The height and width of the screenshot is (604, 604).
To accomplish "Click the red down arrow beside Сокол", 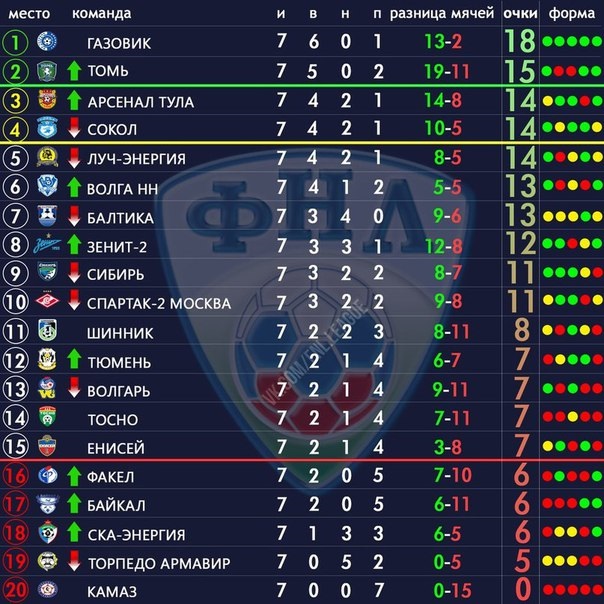I will (x=74, y=128).
